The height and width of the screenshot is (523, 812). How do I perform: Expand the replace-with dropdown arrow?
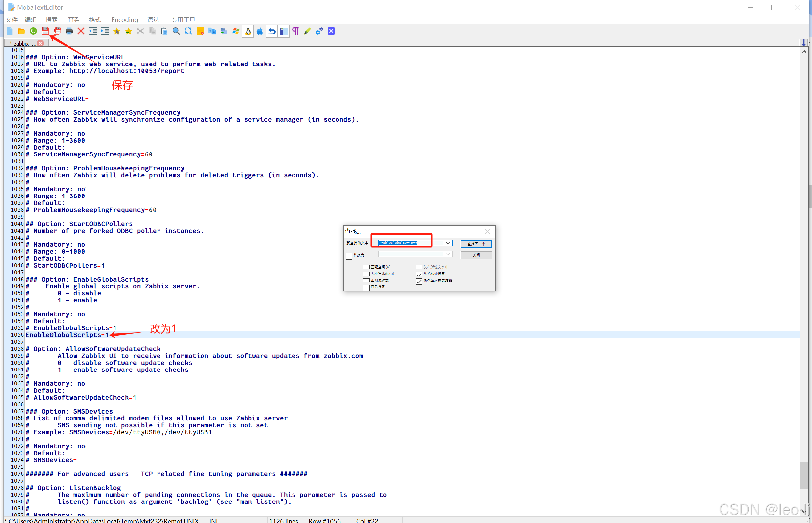(448, 254)
